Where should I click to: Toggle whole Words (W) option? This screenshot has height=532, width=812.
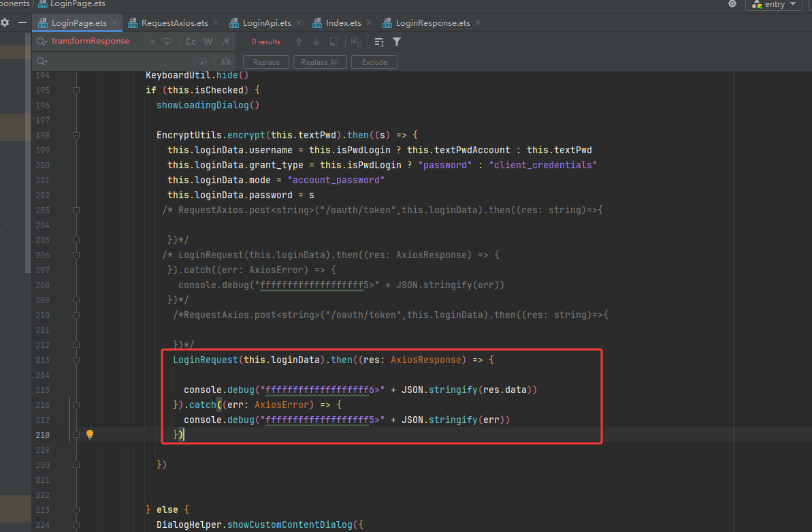coord(208,42)
